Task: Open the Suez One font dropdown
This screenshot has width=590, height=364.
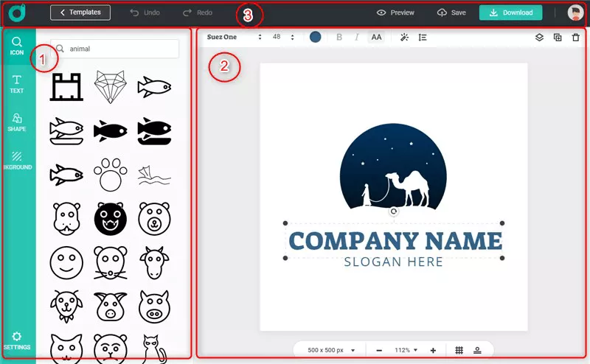Action: (x=234, y=37)
